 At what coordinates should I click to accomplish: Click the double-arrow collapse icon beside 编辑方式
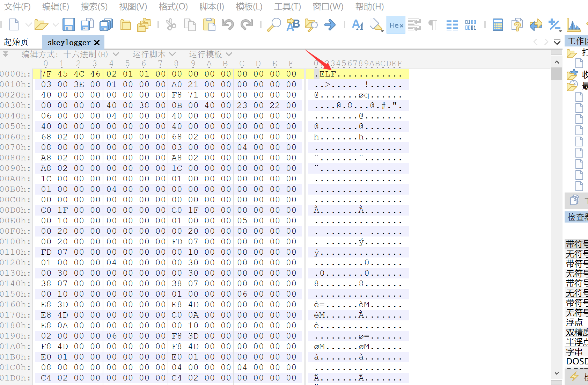[6, 54]
